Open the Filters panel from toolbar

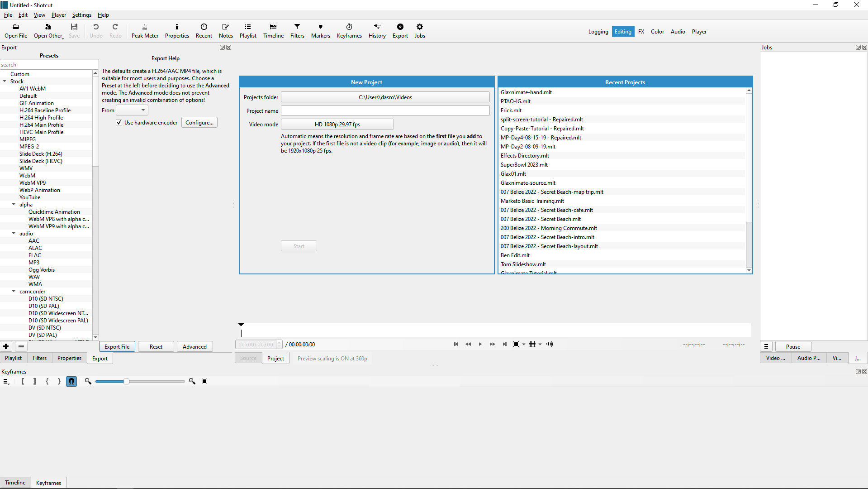pos(297,31)
